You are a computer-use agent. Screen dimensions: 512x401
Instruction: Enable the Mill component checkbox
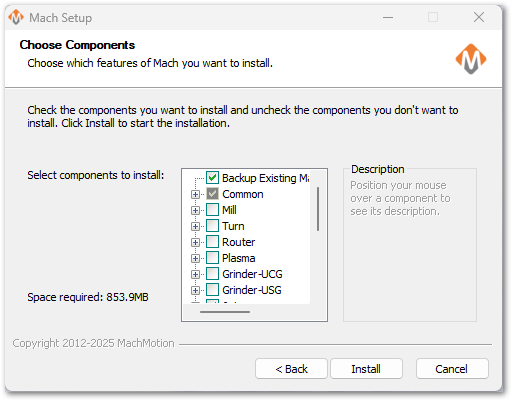pyautogui.click(x=212, y=210)
